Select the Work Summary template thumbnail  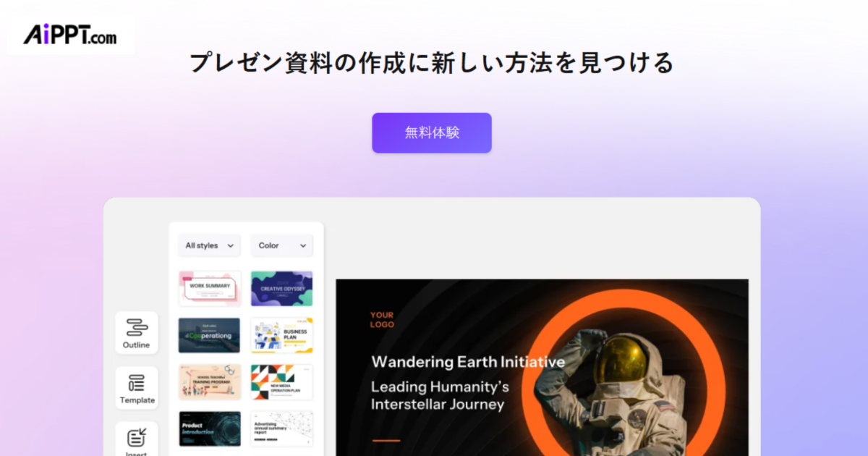[210, 289]
